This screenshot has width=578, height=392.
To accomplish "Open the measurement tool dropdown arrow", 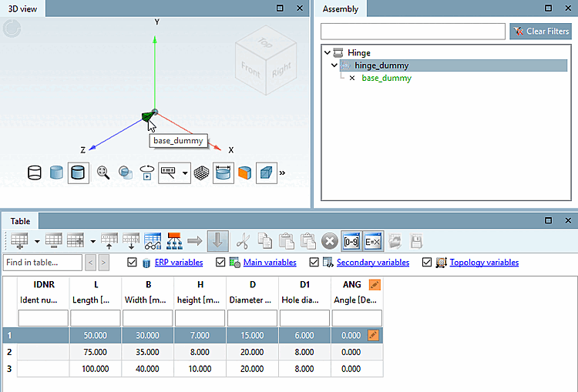I will point(185,173).
